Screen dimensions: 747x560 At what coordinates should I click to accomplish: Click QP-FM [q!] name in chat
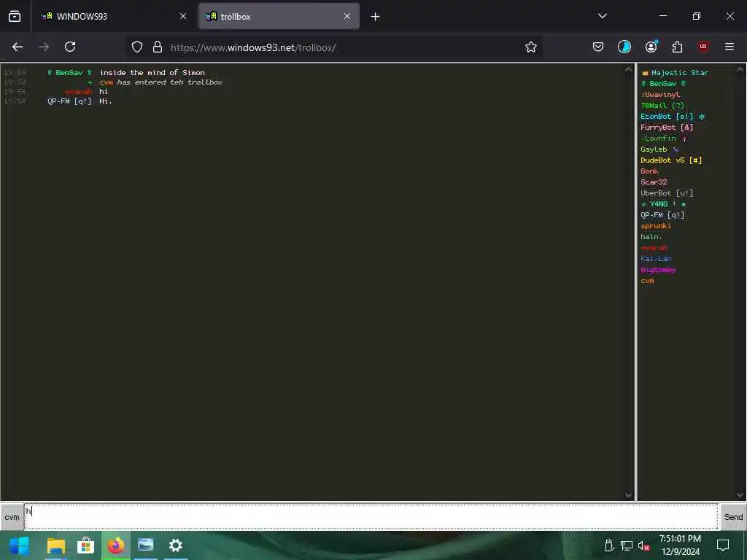point(69,101)
